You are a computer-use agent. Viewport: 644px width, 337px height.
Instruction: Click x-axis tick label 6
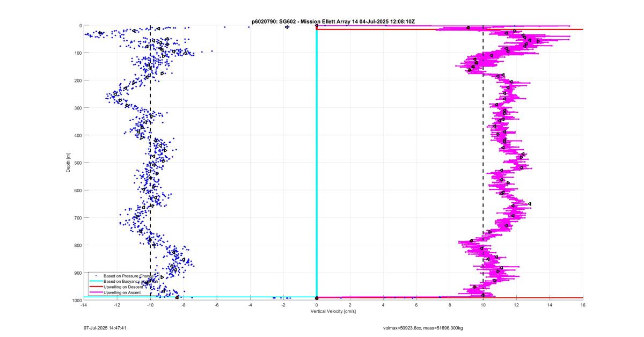tap(416, 305)
